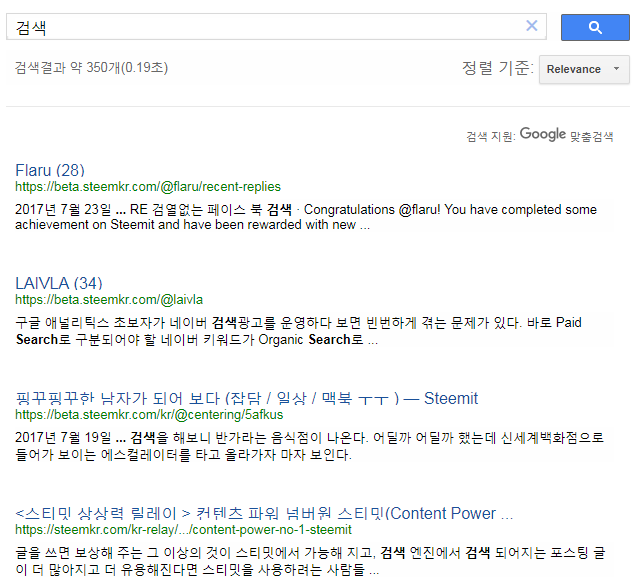
Task: Click the content-power-no-1-steemit URL
Action: (x=183, y=530)
